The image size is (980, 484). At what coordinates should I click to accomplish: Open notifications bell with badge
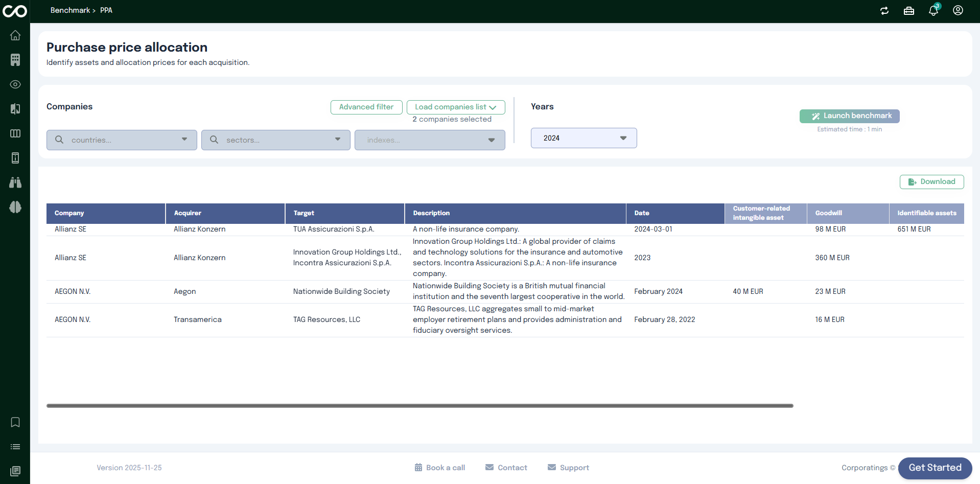click(934, 11)
